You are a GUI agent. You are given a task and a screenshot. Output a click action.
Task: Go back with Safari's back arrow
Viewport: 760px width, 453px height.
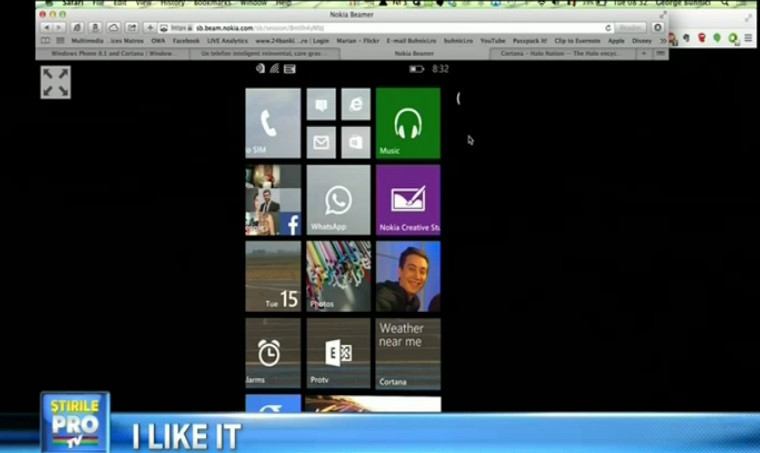[47, 28]
